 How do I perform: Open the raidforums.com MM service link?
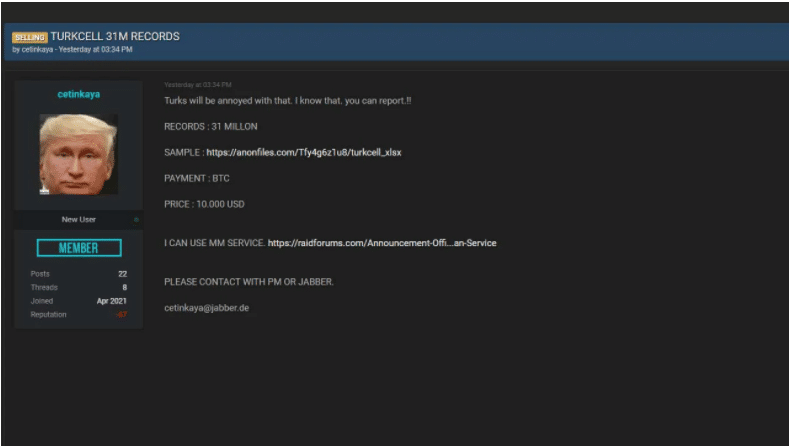(382, 243)
